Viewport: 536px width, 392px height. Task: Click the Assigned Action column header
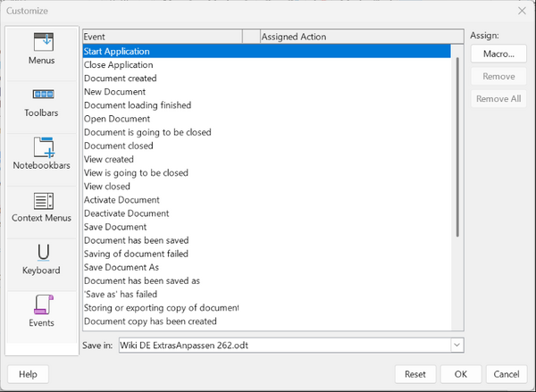pyautogui.click(x=362, y=37)
